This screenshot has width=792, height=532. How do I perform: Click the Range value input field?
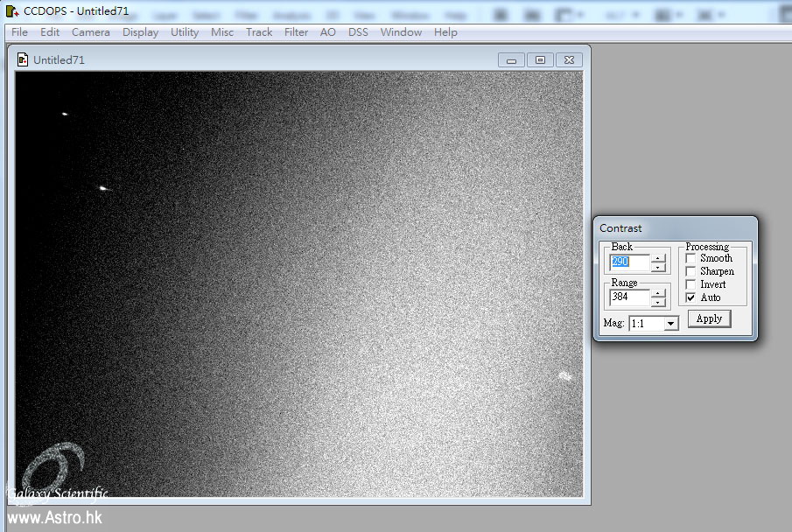[x=630, y=297]
